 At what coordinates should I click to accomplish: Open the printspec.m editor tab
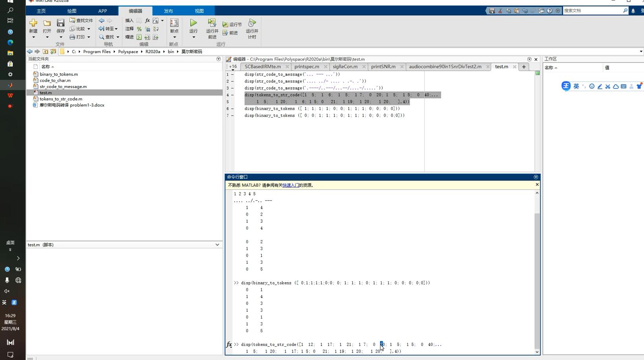(x=306, y=67)
